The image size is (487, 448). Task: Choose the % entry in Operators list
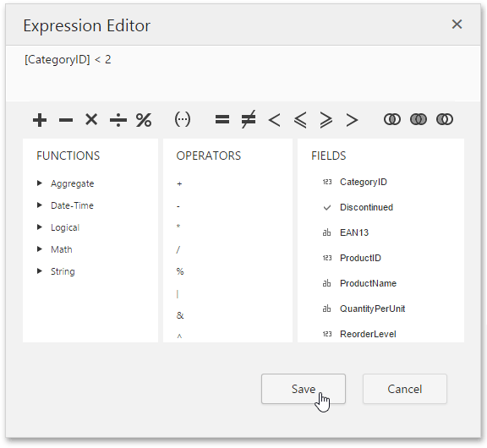[x=180, y=271]
